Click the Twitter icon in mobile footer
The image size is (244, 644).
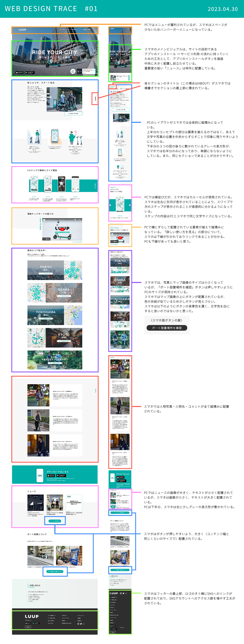click(x=123, y=593)
